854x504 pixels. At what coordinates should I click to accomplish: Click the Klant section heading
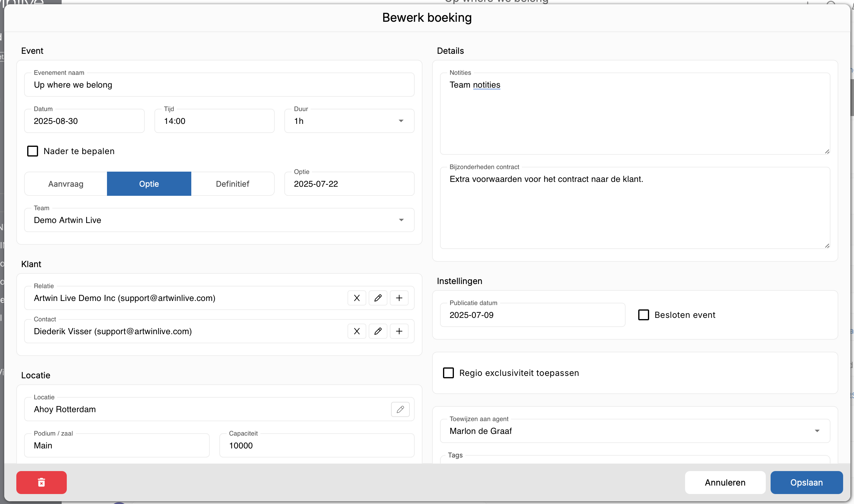pos(31,264)
